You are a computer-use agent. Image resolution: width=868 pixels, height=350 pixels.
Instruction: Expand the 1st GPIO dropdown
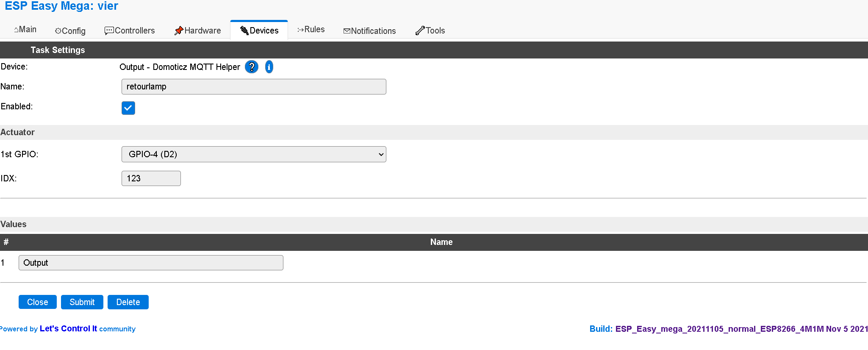[x=254, y=154]
